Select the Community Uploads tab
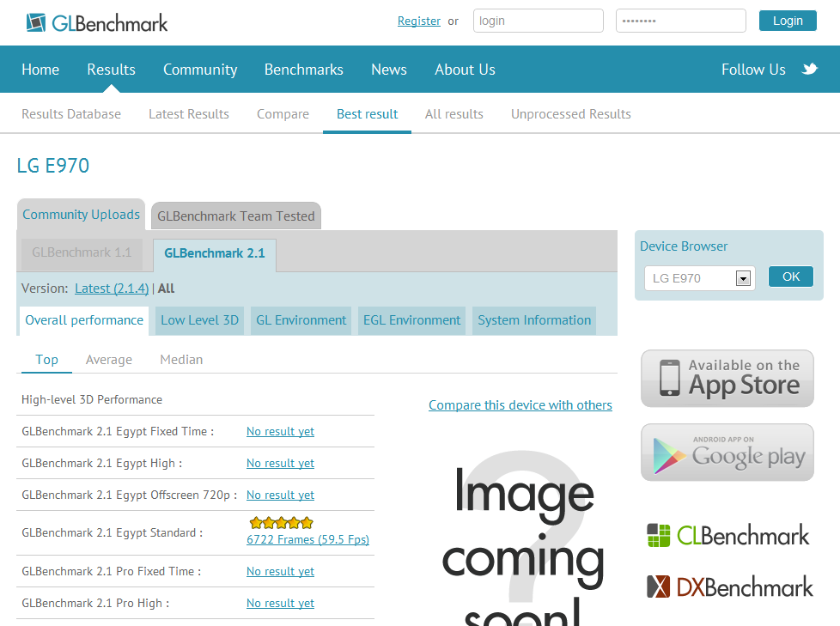 [81, 214]
